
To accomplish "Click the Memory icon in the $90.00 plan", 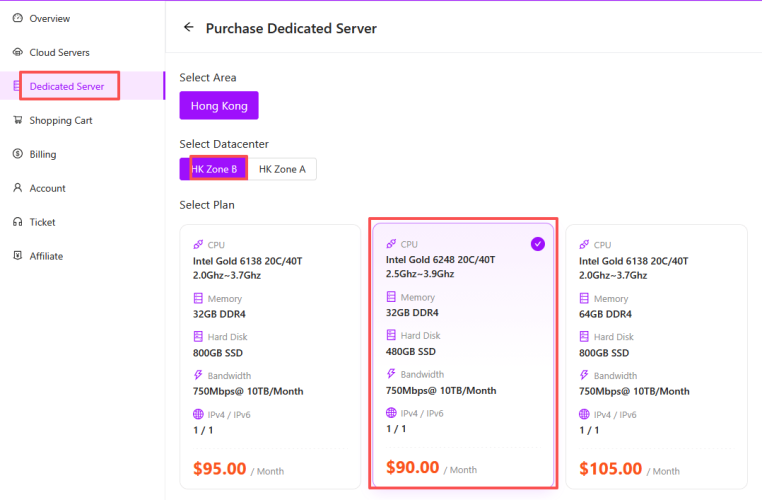I will (x=391, y=296).
